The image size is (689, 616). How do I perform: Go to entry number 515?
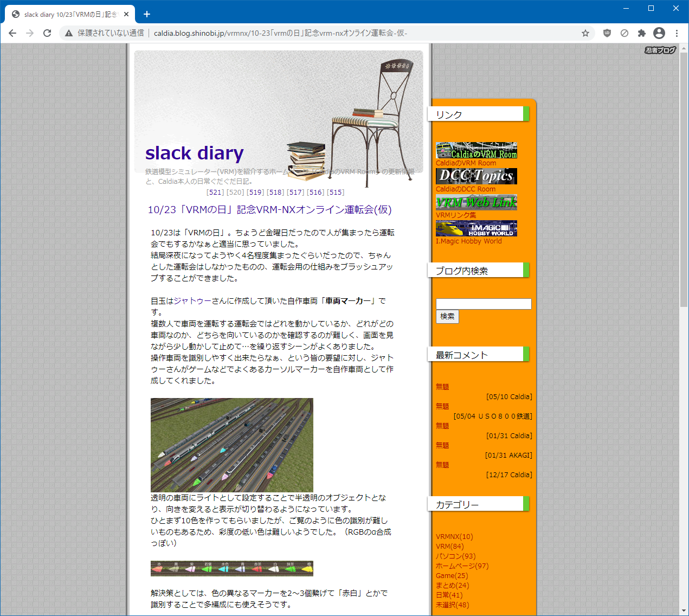pyautogui.click(x=336, y=193)
